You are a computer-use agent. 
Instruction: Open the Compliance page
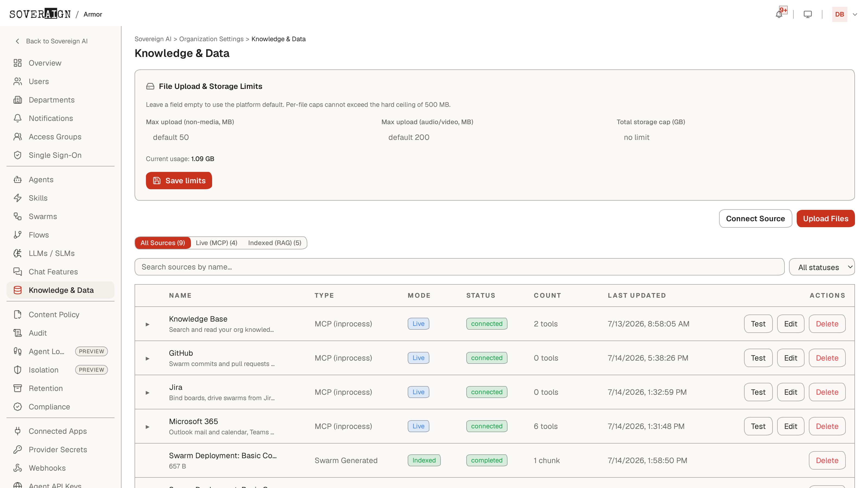click(60, 406)
